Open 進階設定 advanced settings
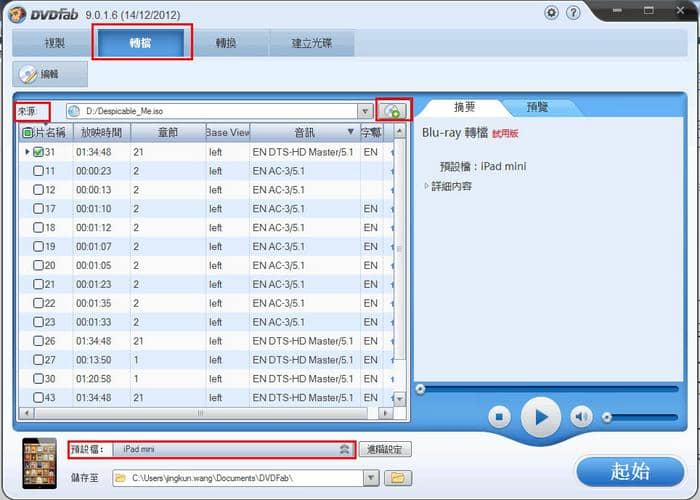This screenshot has width=700, height=500. click(385, 449)
